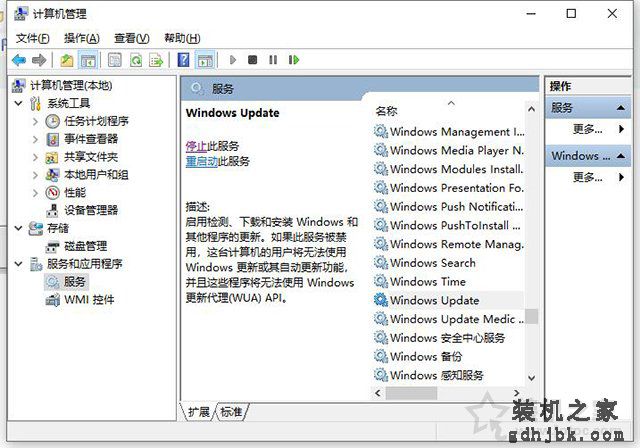Select Windows Modules Installer service row
640x448 pixels.
pyautogui.click(x=449, y=169)
